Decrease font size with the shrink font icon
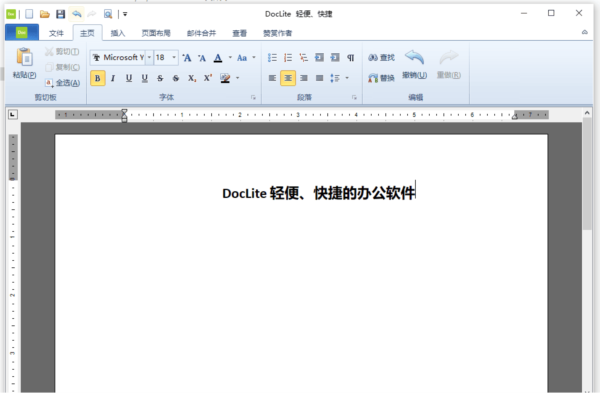The width and height of the screenshot is (600, 393). (202, 58)
